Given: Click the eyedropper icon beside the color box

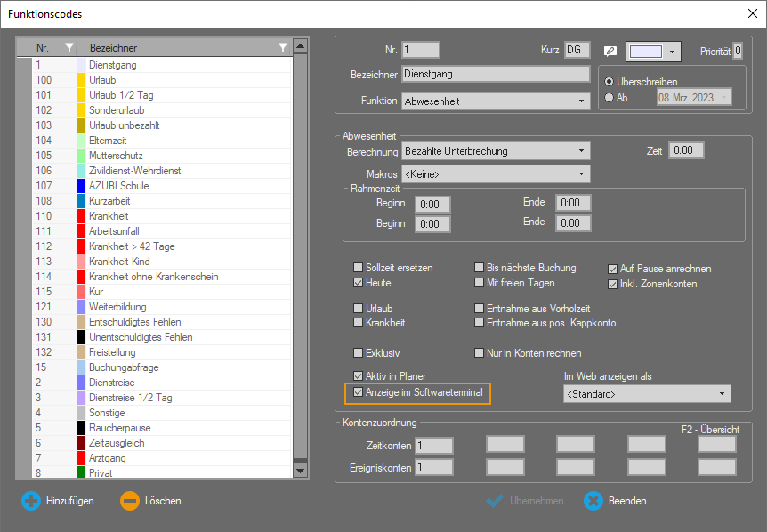Looking at the screenshot, I should coord(610,51).
